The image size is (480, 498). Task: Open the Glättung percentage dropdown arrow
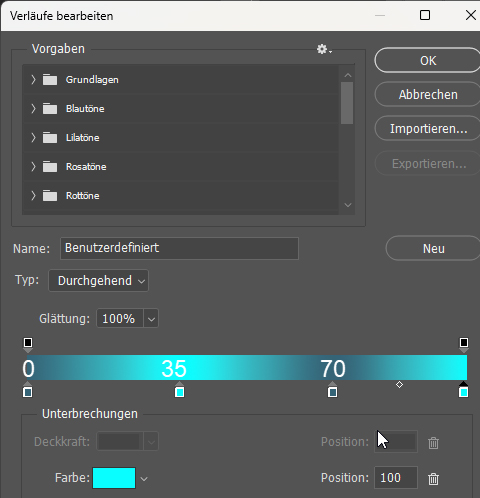coord(151,319)
